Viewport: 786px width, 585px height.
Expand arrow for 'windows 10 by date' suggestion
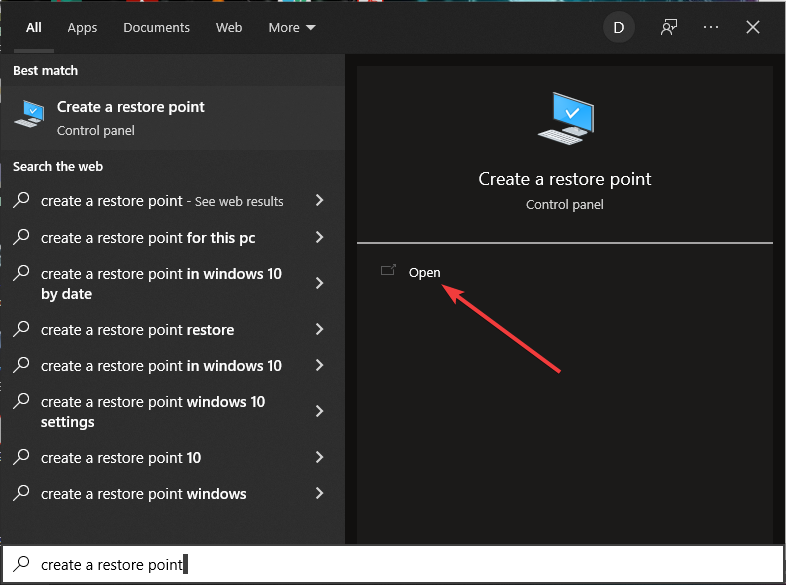point(319,283)
